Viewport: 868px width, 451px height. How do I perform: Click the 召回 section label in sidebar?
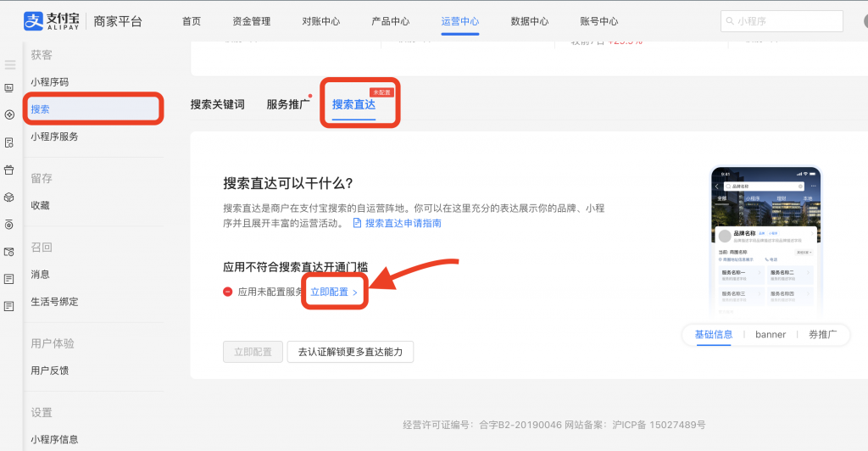(x=42, y=247)
